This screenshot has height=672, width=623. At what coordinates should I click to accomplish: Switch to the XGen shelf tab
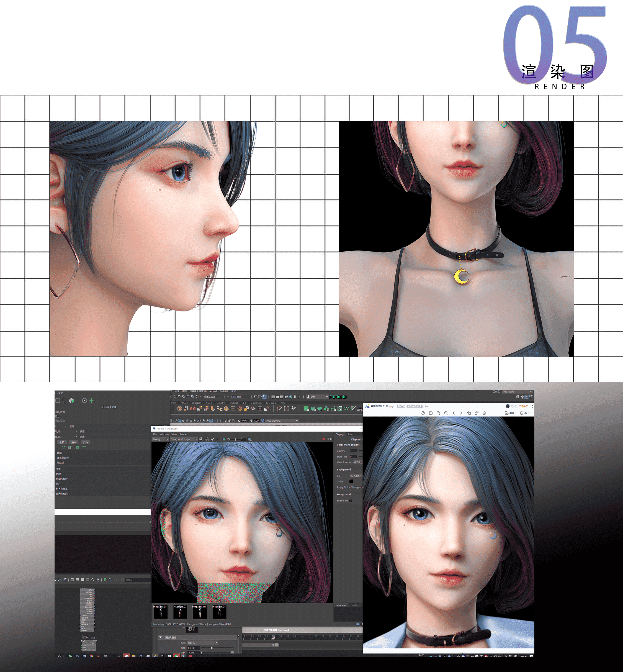point(209,402)
